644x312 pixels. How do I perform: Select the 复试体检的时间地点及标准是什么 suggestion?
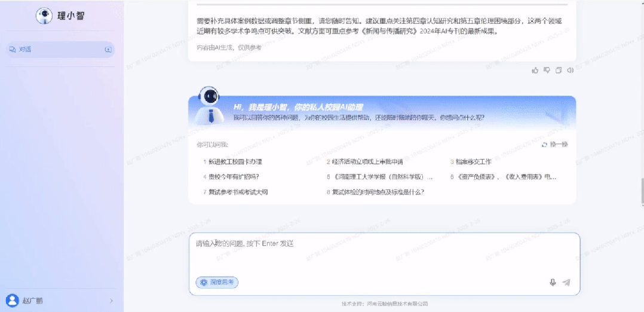tap(378, 192)
